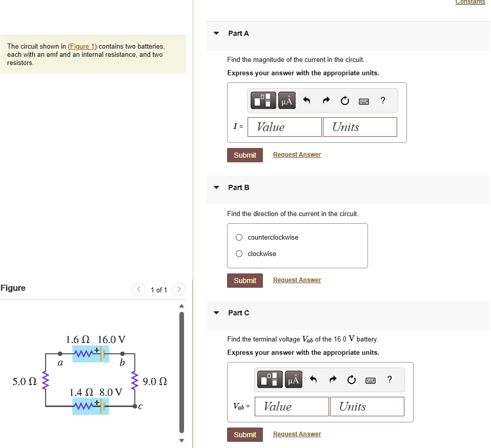Click the μÅ units icon in Part A toolbar
The height and width of the screenshot is (448, 491).
coord(286,100)
